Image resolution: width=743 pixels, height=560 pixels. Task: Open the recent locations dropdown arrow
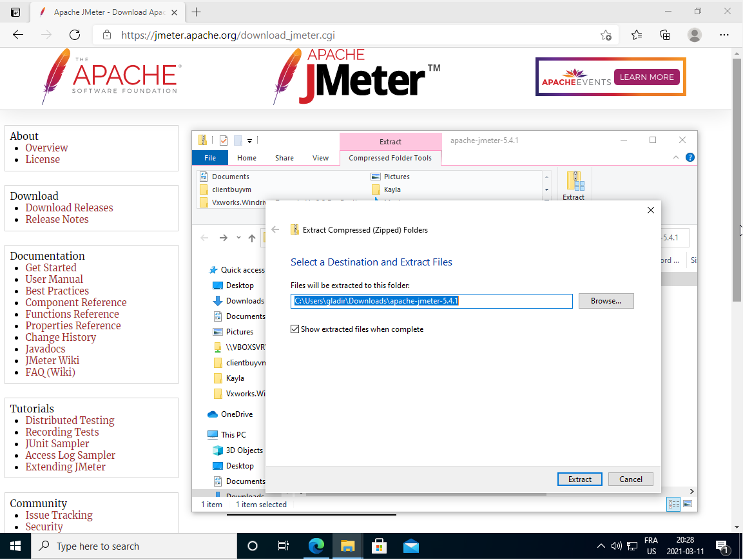click(x=238, y=238)
